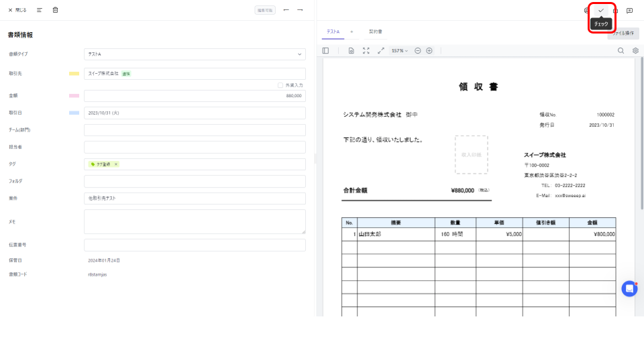Switch to the テストA tab
The height and width of the screenshot is (362, 644).
333,32
